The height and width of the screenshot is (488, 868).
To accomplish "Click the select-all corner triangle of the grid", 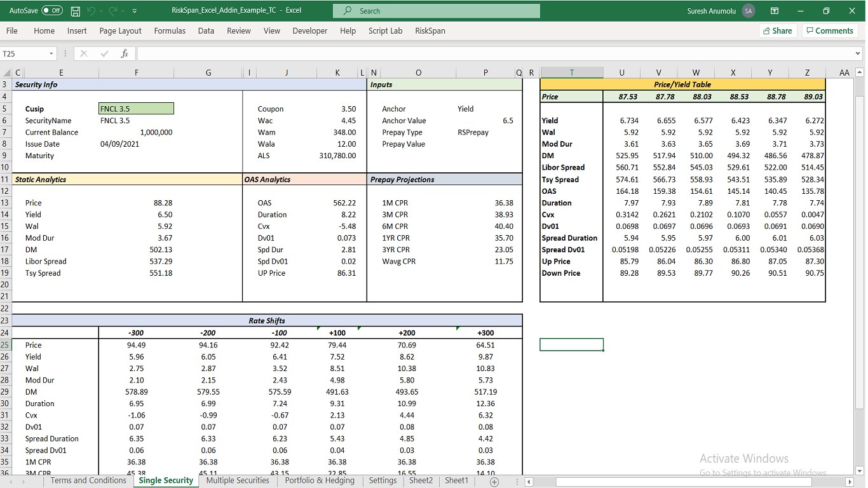I will coord(6,73).
